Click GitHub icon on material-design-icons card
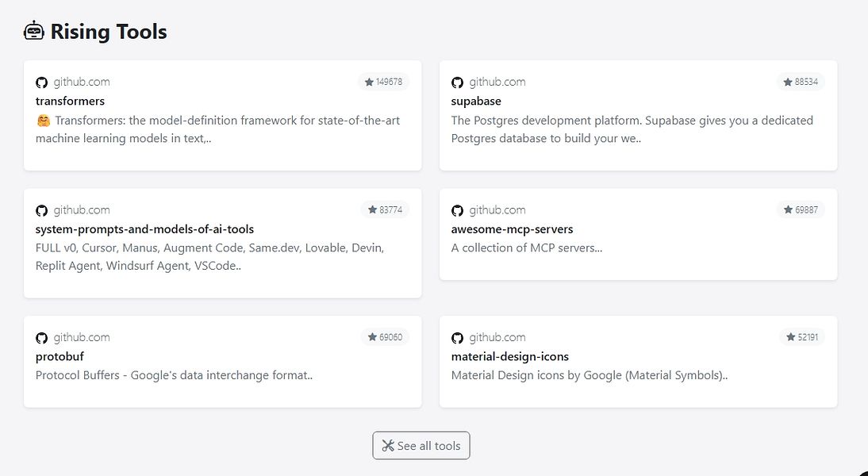868x476 pixels. pos(458,338)
